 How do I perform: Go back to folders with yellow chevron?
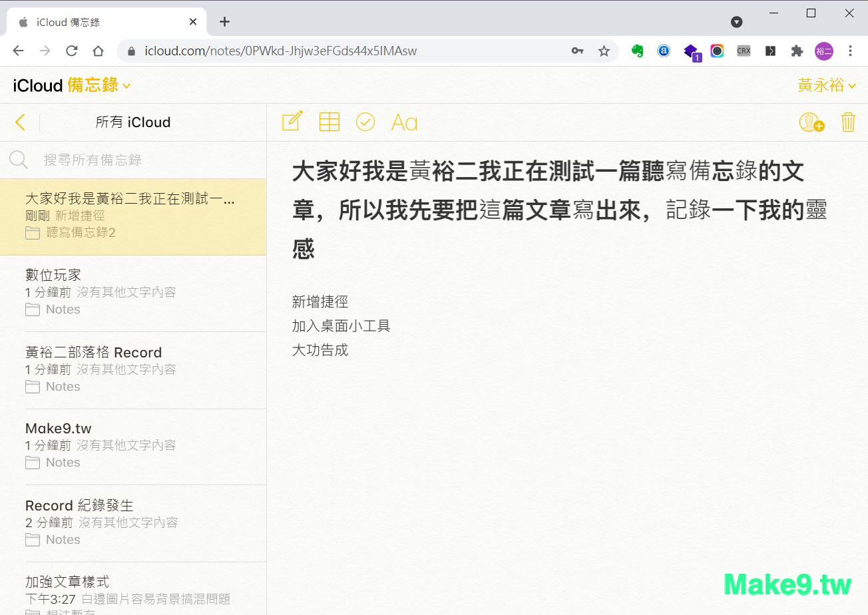[20, 122]
